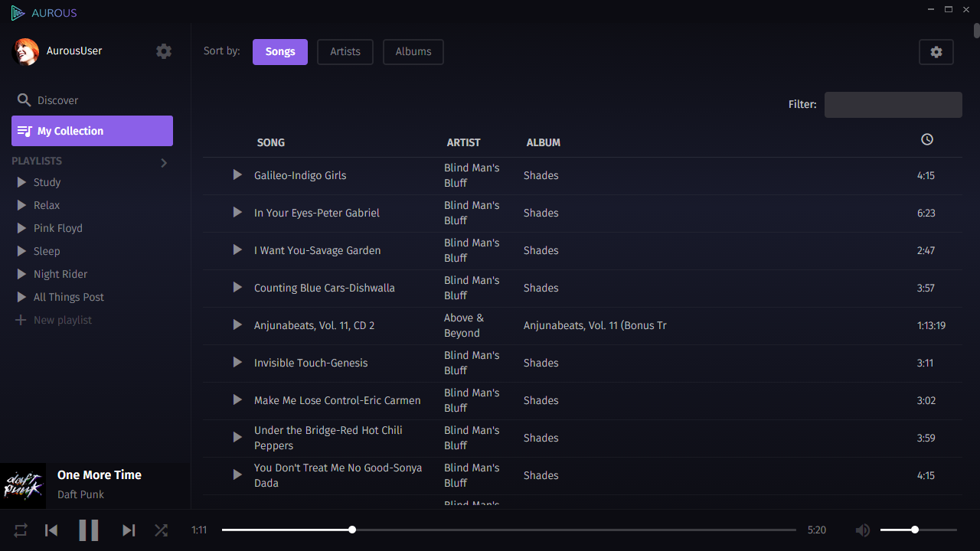Toggle shuffle playback
Image resolution: width=980 pixels, height=551 pixels.
click(x=161, y=530)
